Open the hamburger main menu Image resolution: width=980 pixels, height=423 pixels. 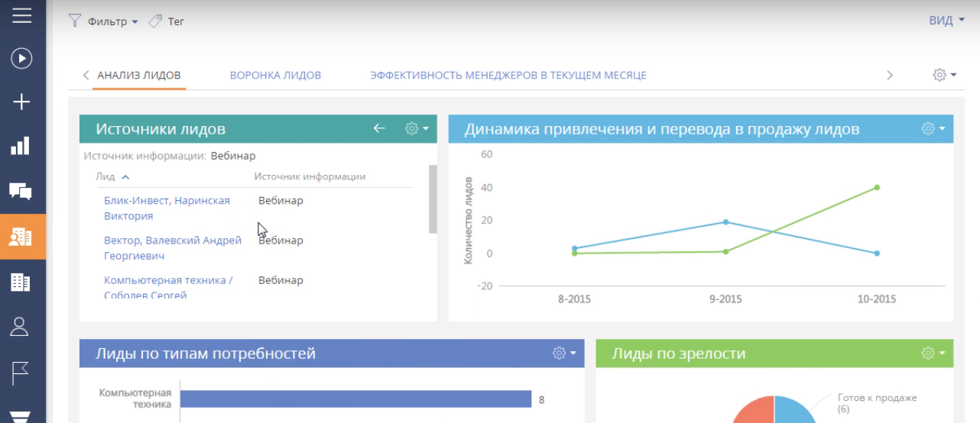point(22,15)
